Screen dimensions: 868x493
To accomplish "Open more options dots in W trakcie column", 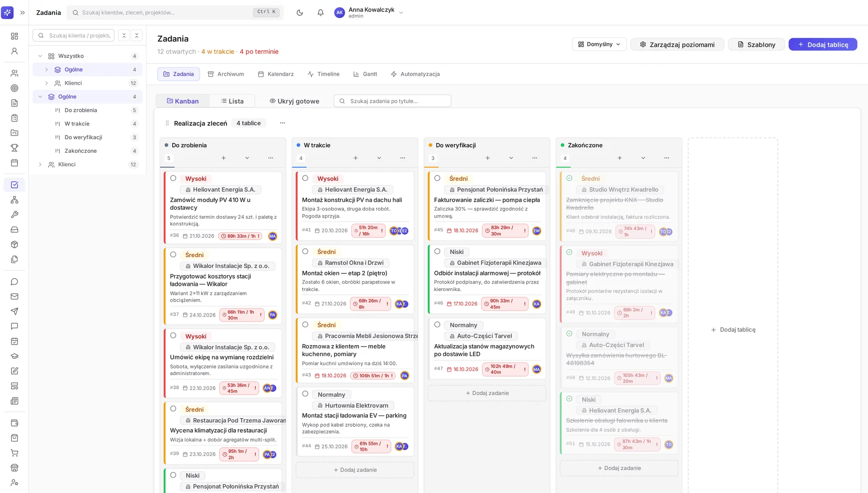I will (403, 158).
